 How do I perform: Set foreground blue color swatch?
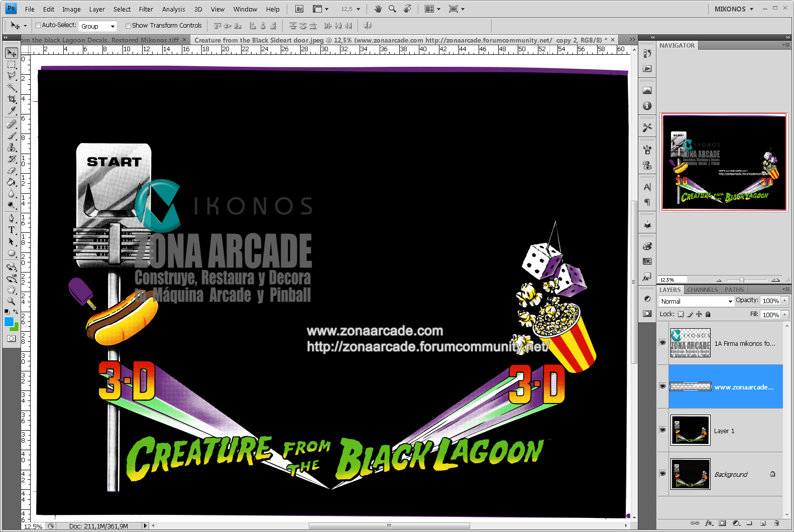pos(9,322)
